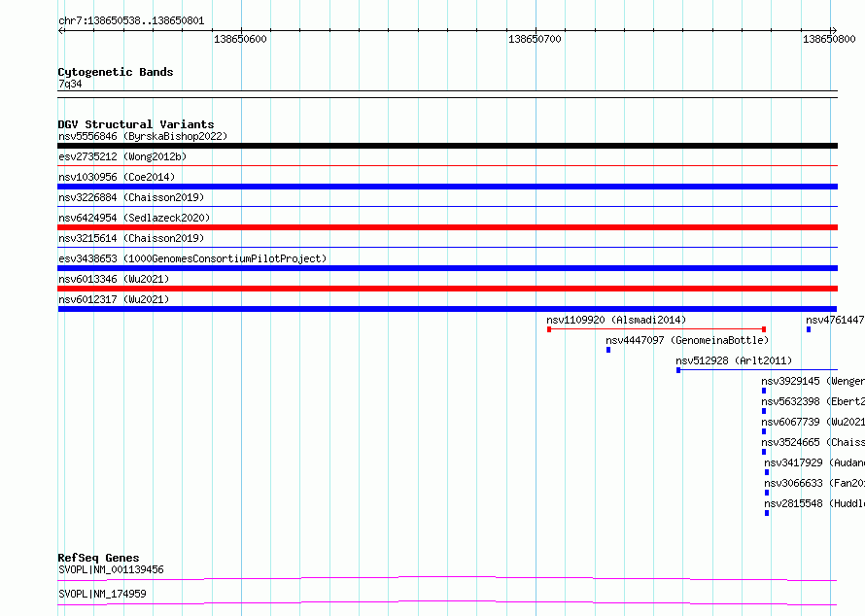Viewport: 865px width, 616px height.
Task: Click the blue bar under esv3438653
Action: 447,268
